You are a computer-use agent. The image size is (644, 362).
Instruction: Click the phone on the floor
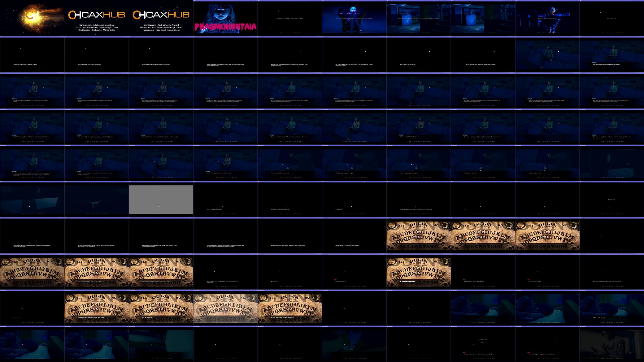tap(351, 347)
